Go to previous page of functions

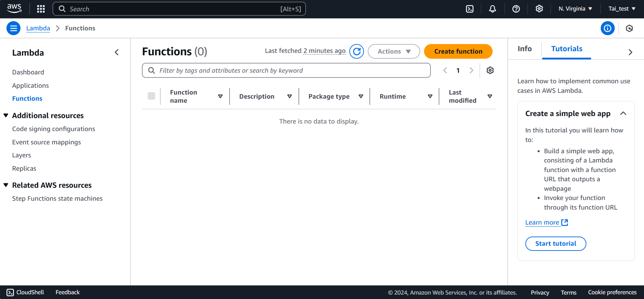click(445, 70)
